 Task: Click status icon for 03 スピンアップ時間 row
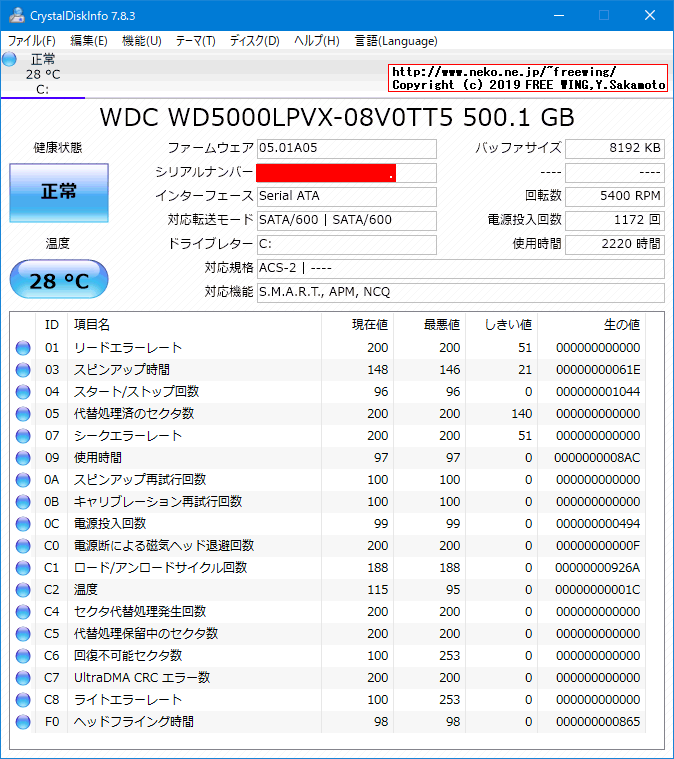coord(23,370)
